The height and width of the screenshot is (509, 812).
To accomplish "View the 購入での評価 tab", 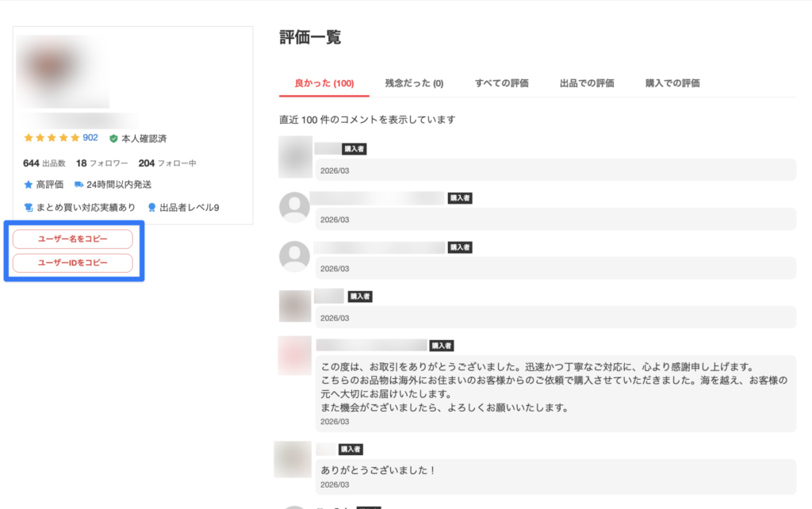I will click(672, 83).
